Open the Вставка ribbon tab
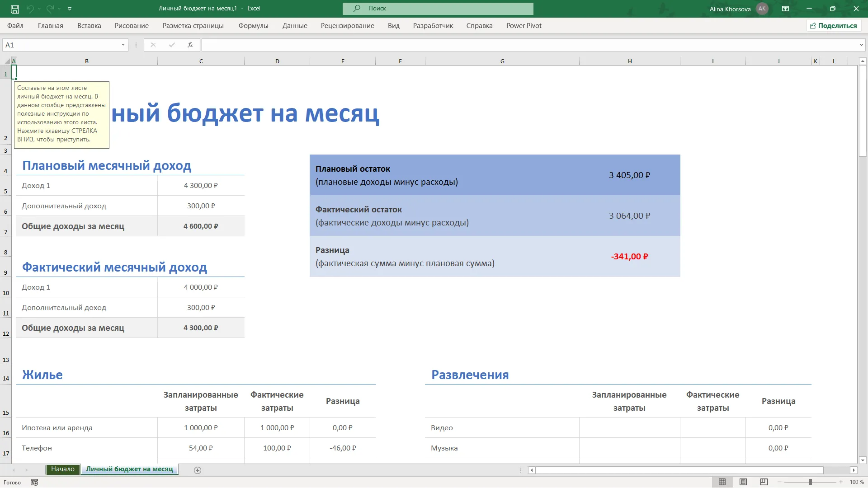The image size is (868, 488). pyautogui.click(x=89, y=26)
